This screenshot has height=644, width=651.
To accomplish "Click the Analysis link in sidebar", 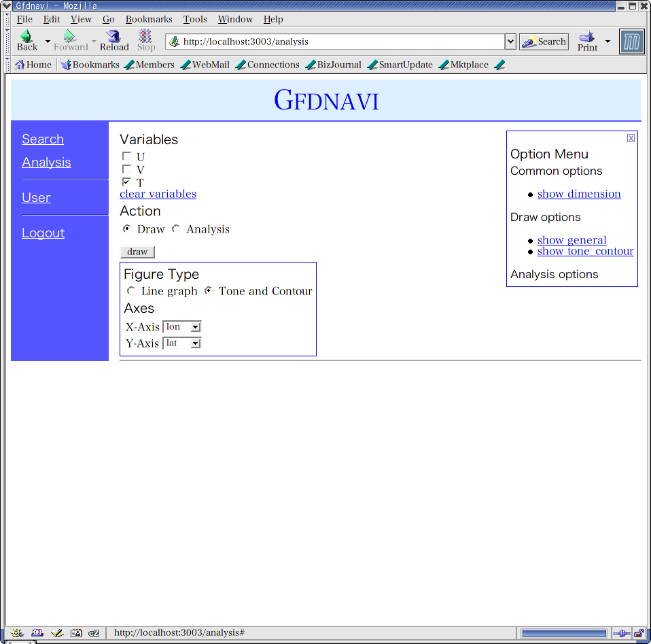I will pyautogui.click(x=46, y=163).
